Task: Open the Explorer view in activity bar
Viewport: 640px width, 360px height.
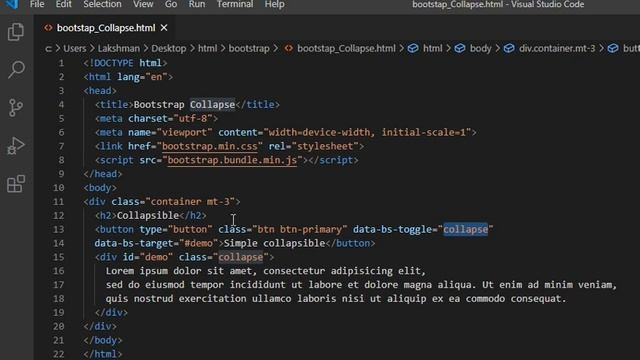Action: point(16,31)
